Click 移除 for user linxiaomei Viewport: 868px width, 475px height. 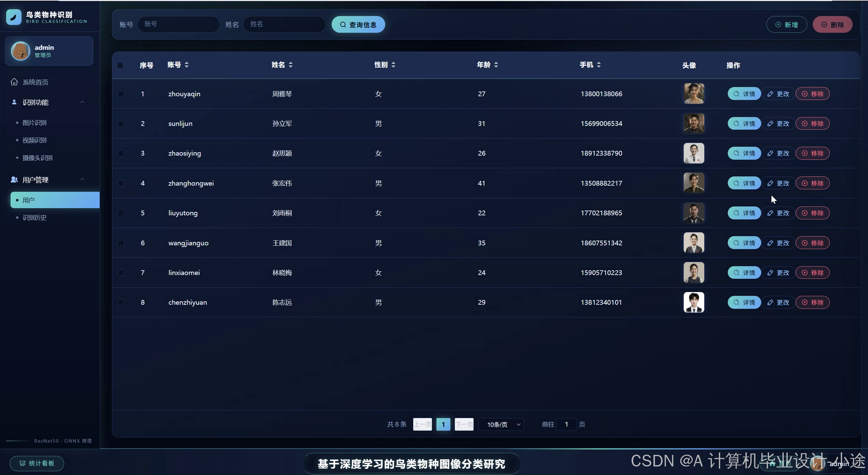[813, 273]
